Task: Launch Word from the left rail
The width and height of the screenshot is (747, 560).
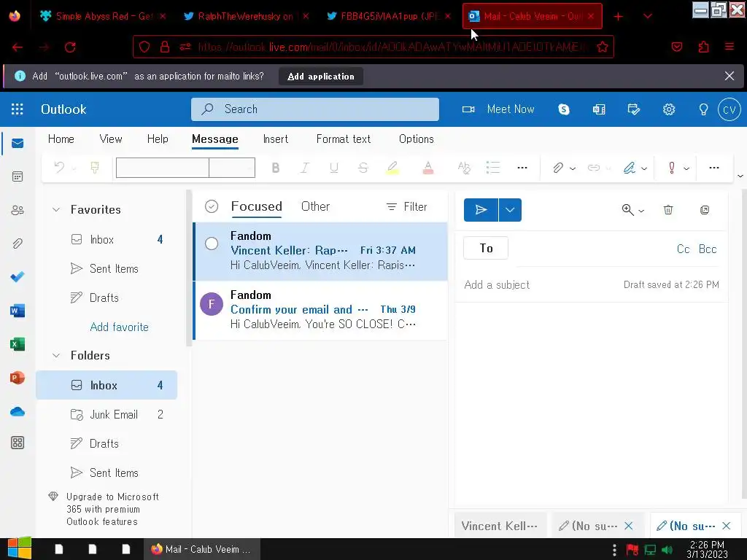Action: pyautogui.click(x=18, y=311)
